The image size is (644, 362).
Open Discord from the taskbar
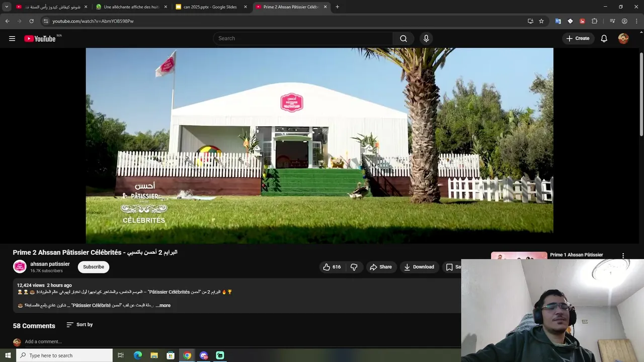tap(204, 355)
